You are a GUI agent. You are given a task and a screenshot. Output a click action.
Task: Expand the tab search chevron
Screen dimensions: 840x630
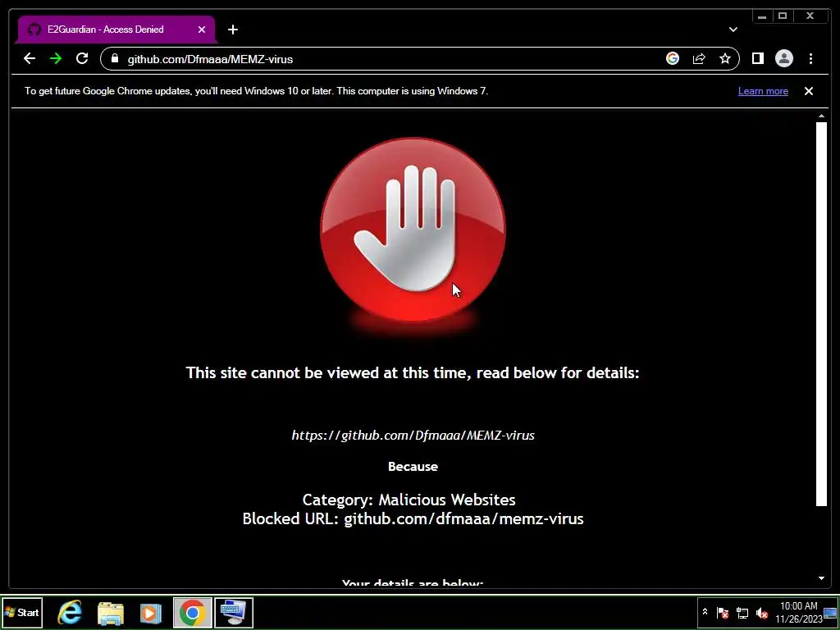(733, 30)
